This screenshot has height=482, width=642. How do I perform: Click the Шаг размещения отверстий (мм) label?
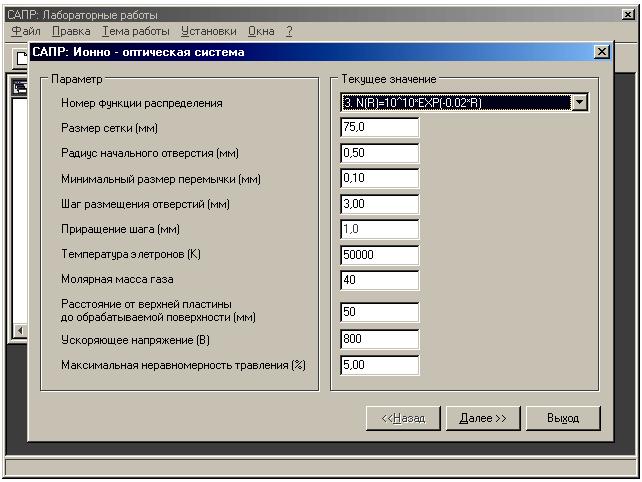[145, 204]
